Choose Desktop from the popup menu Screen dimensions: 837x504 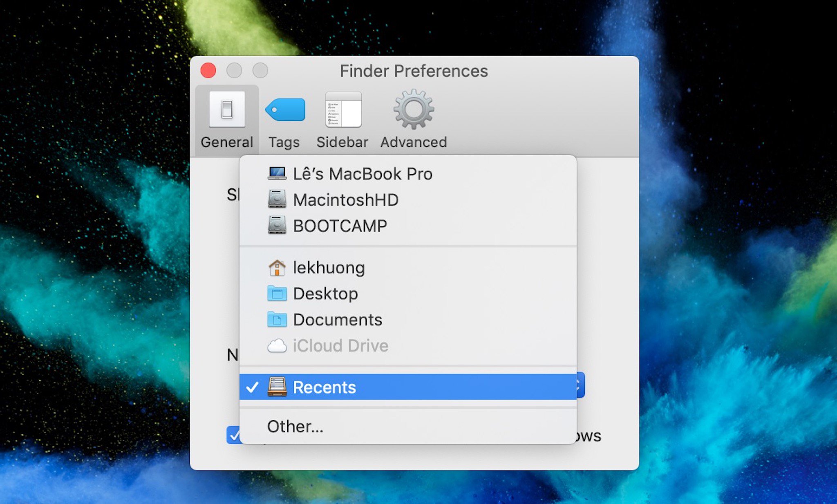click(x=325, y=293)
